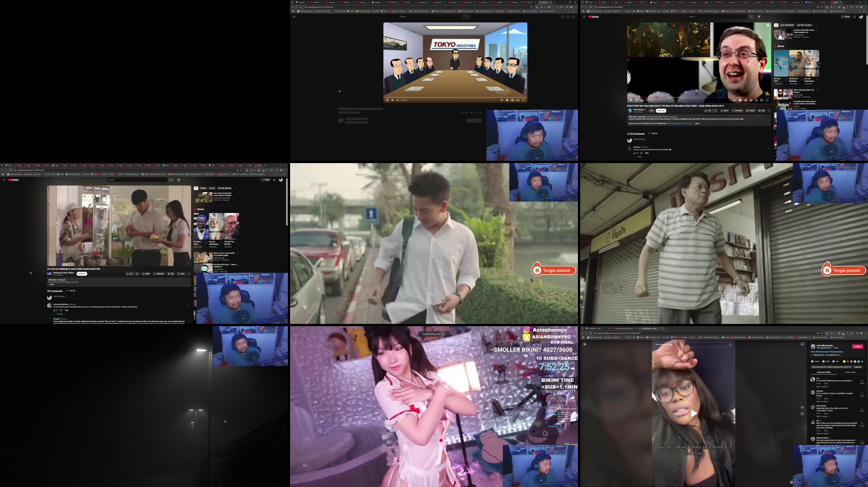Screen dimensions: 868x487
Task: Seek along Tokyo Industries video progress bar
Action: pyautogui.click(x=456, y=97)
